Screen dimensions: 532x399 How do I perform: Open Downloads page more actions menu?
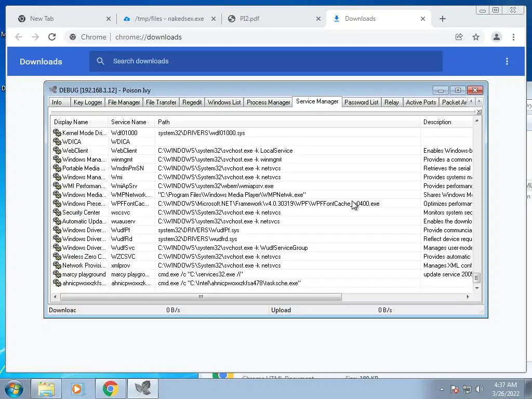coord(507,61)
